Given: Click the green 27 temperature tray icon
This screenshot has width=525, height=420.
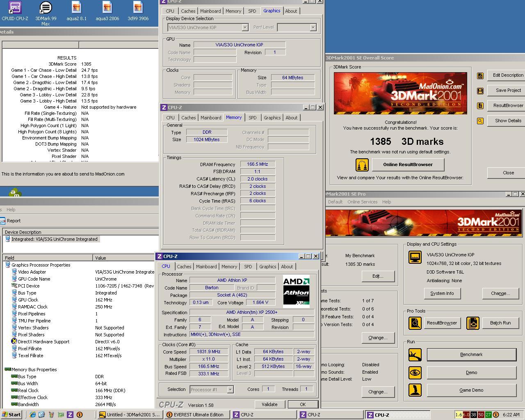Looking at the screenshot, I should [x=488, y=415].
